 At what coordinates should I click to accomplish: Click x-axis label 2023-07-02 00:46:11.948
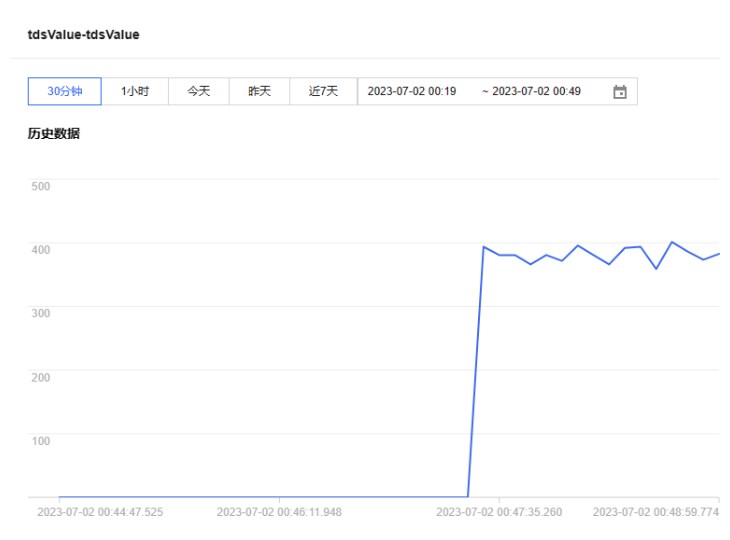click(x=279, y=512)
